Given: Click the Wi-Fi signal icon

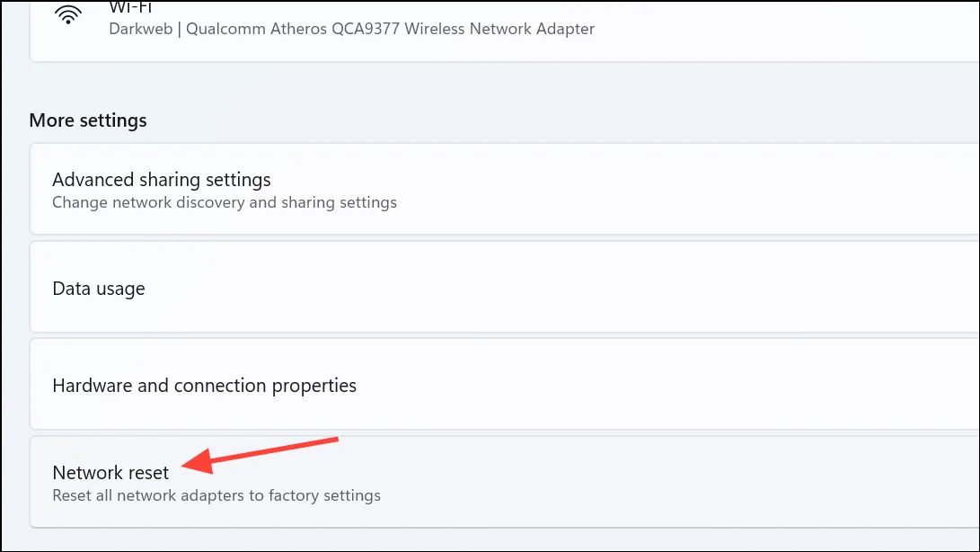Looking at the screenshot, I should pos(68,14).
